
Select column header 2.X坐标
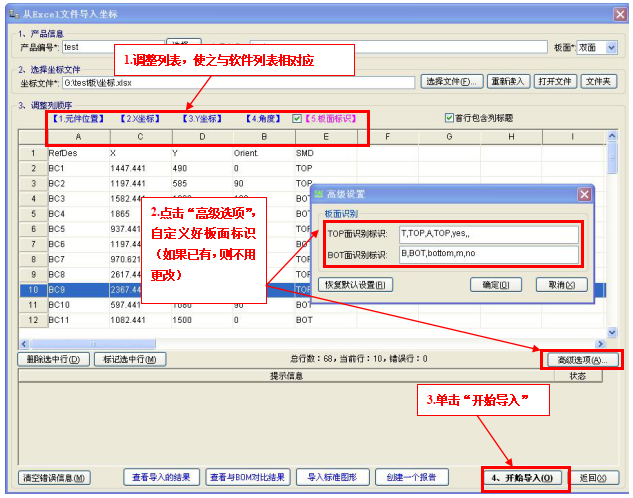pos(141,118)
